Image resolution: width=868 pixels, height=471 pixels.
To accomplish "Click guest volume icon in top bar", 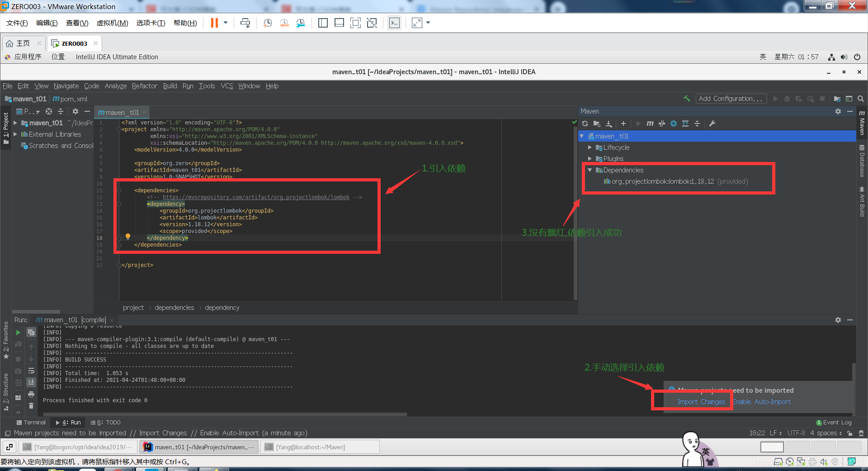I will 844,57.
